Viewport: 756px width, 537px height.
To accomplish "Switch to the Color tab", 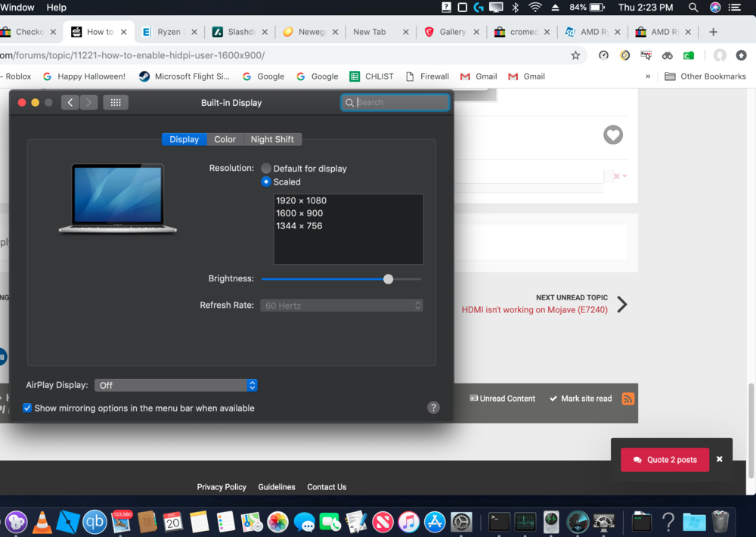I will [225, 139].
